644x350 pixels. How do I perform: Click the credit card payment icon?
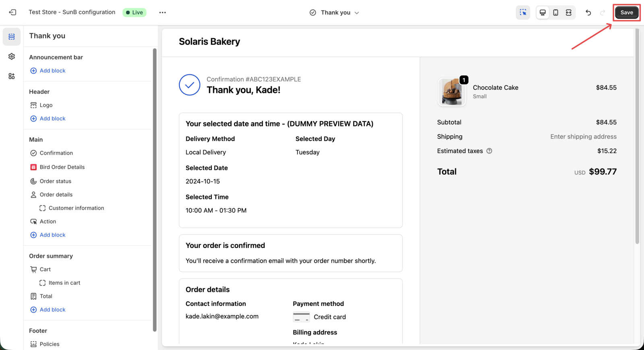click(x=301, y=317)
